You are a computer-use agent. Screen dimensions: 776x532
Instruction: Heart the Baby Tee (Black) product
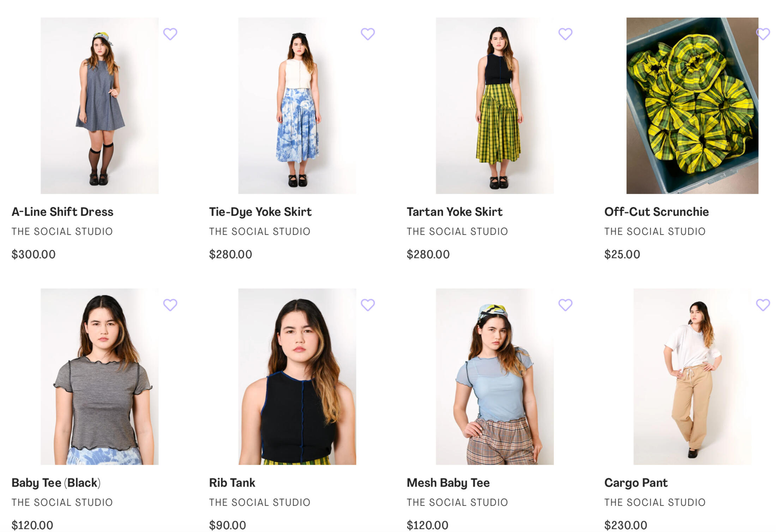170,305
